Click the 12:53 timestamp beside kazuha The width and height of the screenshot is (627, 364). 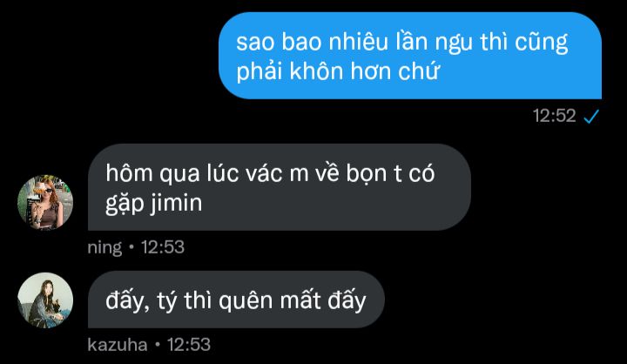pos(189,345)
